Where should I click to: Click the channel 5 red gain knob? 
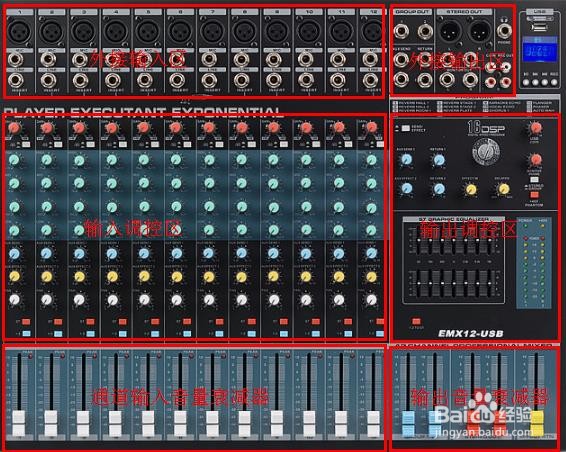(x=143, y=127)
